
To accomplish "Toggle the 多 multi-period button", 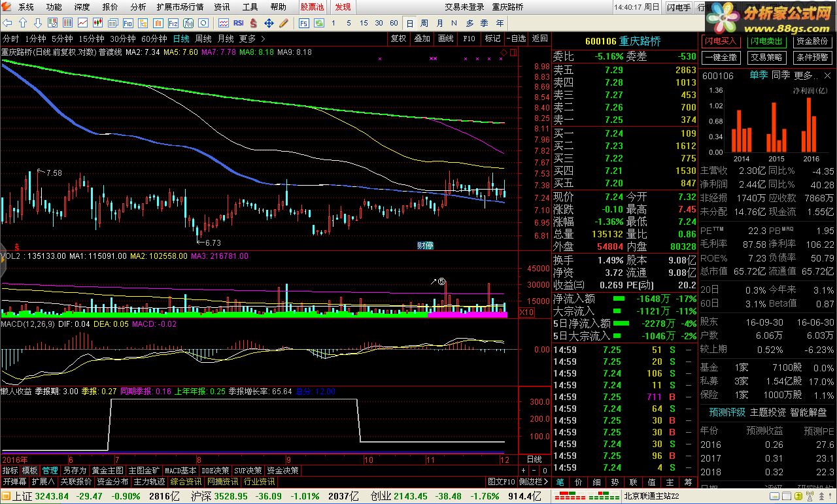I will tap(470, 23).
